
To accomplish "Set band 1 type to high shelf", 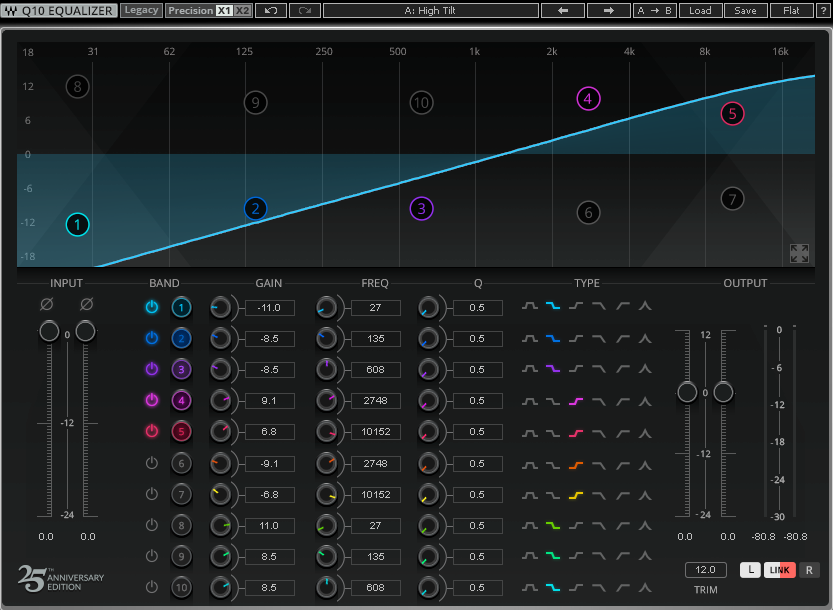I will click(576, 306).
